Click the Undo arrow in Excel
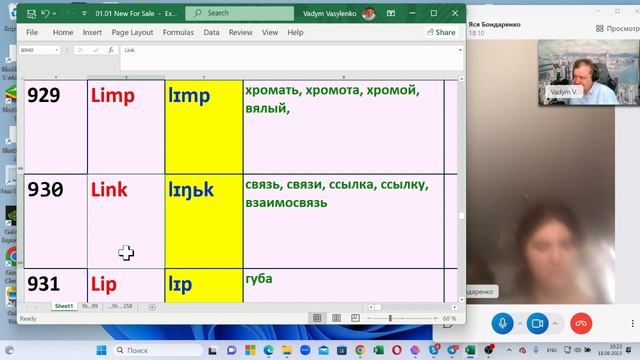Image resolution: width=640 pixels, height=360 pixels. [45, 13]
